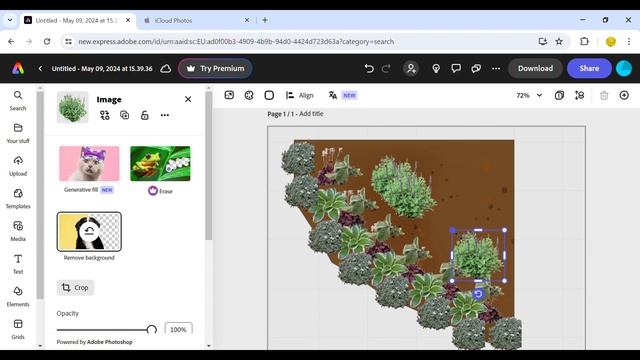Click the Download button
The width and height of the screenshot is (640, 360).
pyautogui.click(x=535, y=69)
